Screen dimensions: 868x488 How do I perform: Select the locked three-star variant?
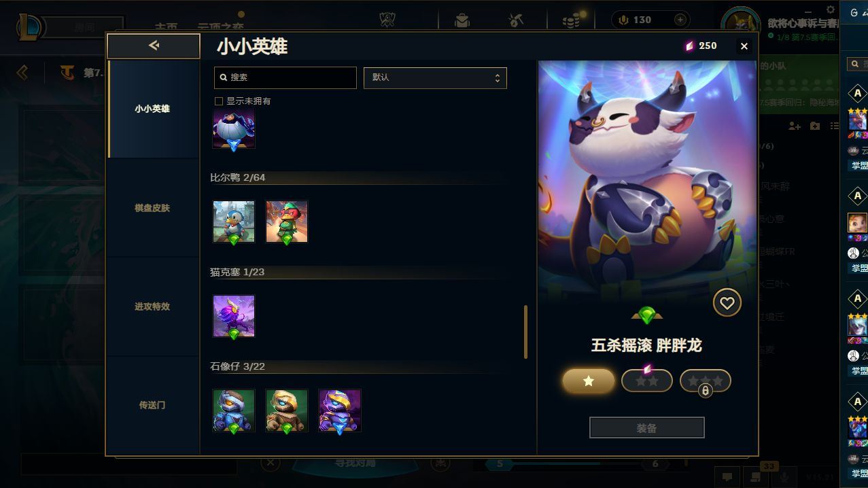(706, 381)
